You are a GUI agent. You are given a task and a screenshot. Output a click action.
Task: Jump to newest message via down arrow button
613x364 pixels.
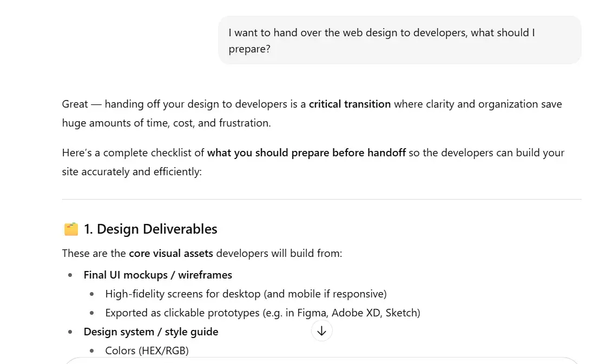[x=322, y=330]
